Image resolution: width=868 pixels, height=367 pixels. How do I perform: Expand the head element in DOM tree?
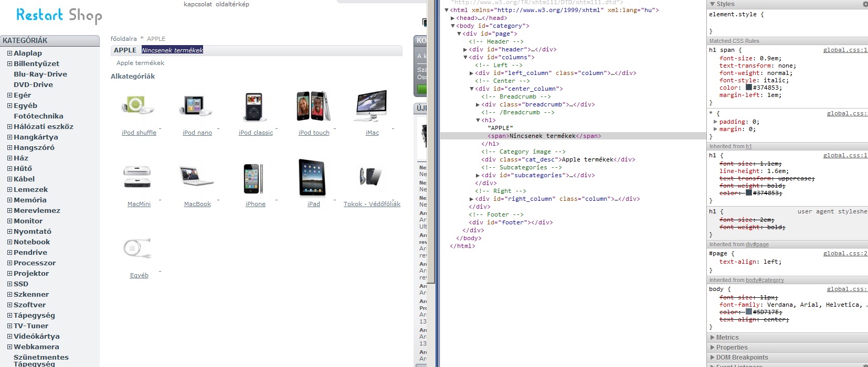click(x=453, y=18)
